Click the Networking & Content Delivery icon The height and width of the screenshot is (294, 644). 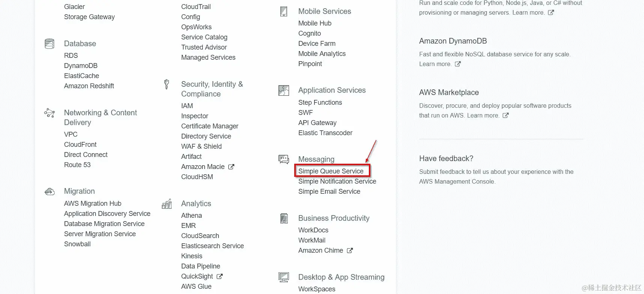click(49, 113)
